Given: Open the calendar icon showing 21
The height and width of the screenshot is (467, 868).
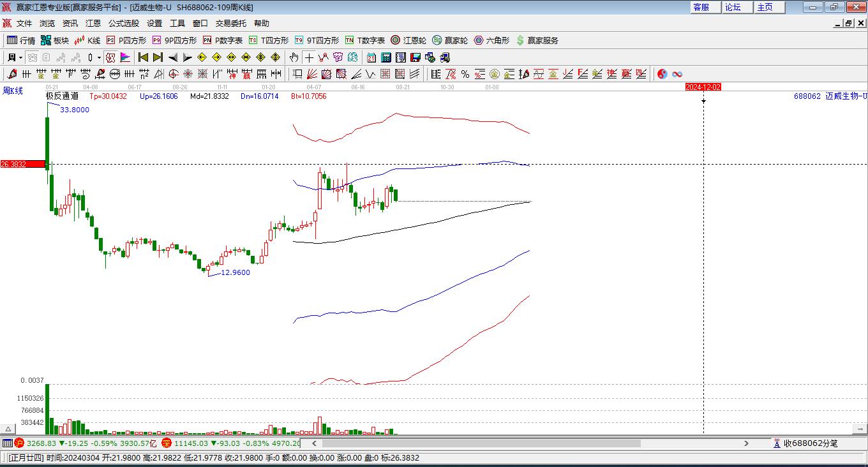Looking at the screenshot, I should (371, 57).
